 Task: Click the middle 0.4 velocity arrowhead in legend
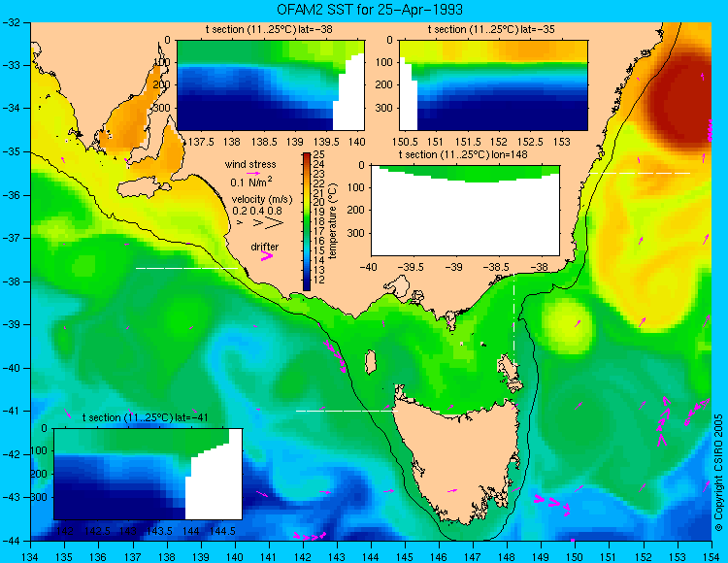point(257,223)
